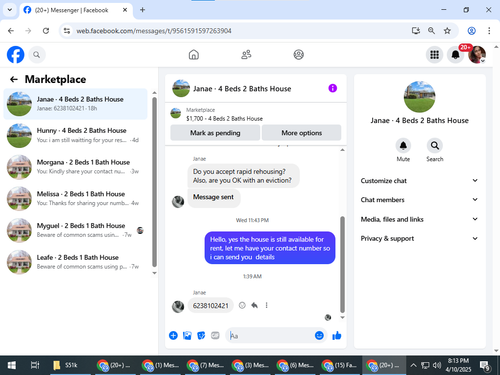
Task: Reload the page with the refresh icon
Action: coord(46,31)
